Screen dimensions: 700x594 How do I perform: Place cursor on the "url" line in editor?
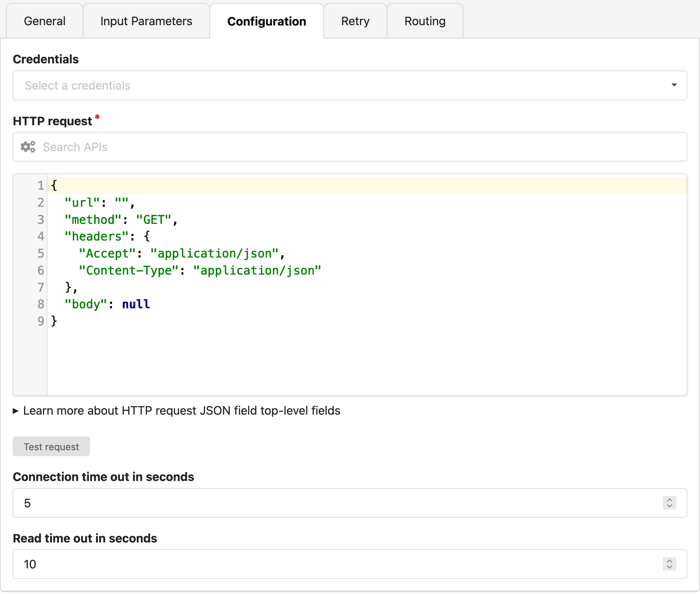tap(222, 203)
